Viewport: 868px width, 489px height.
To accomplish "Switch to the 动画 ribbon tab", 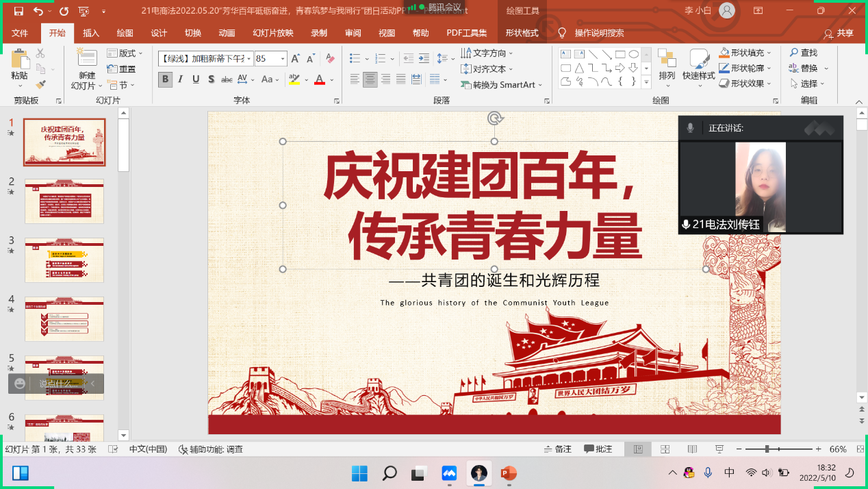I will [x=227, y=33].
